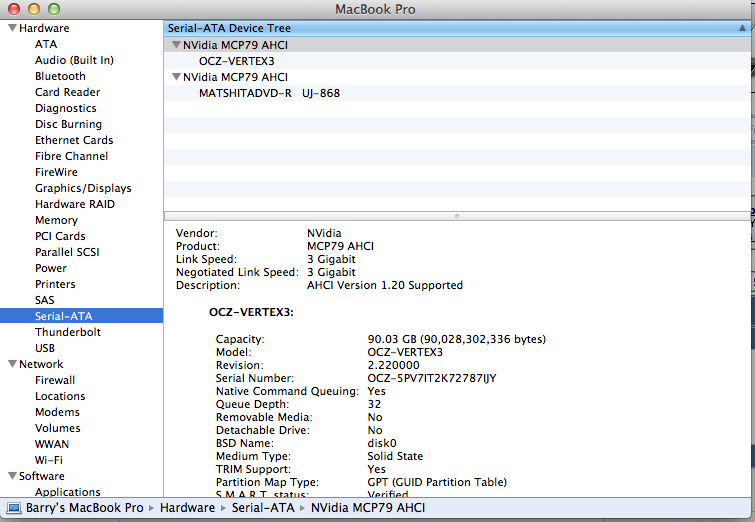Click GPT (GUID Partition Table) value
755x522 pixels.
point(437,482)
